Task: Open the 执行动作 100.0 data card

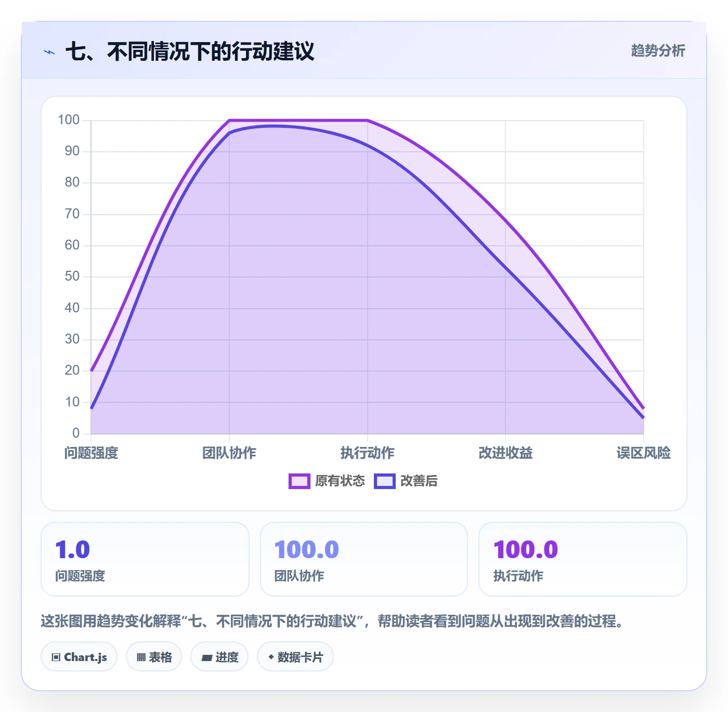Action: tap(583, 559)
